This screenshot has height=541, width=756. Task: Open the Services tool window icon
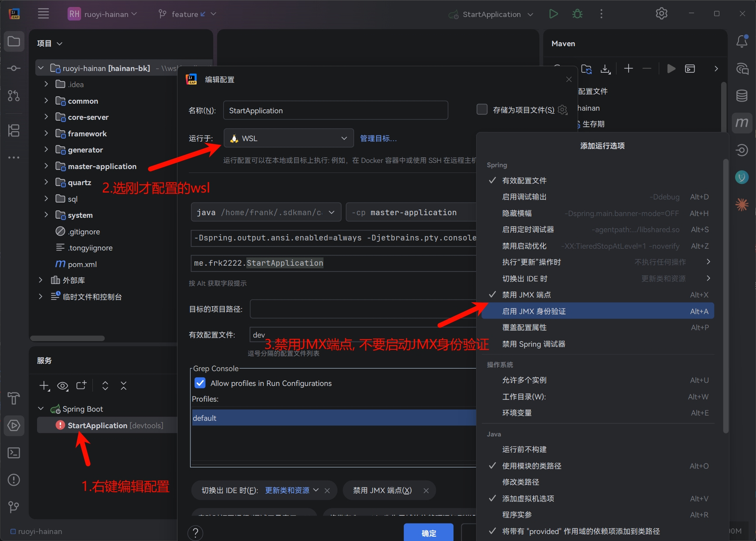[14, 425]
